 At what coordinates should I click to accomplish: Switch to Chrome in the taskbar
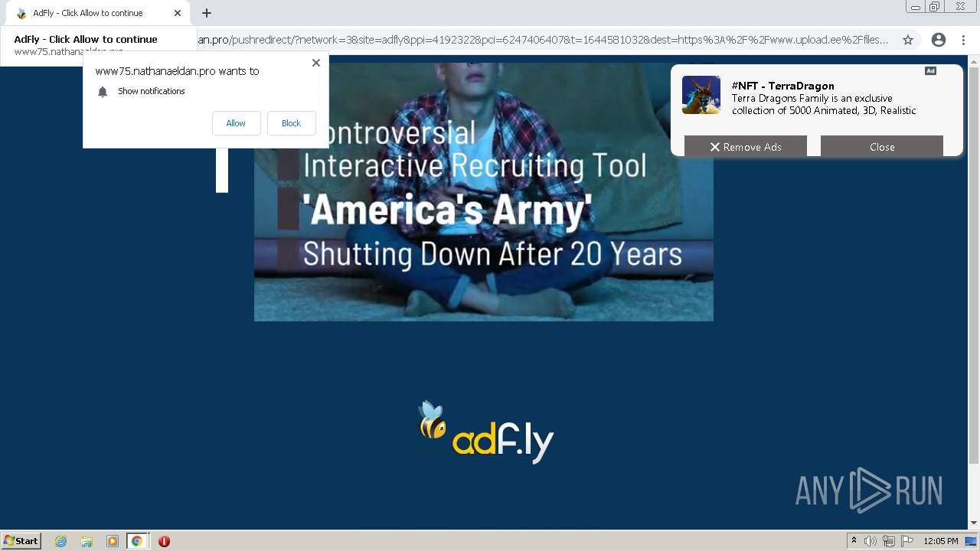tap(137, 541)
